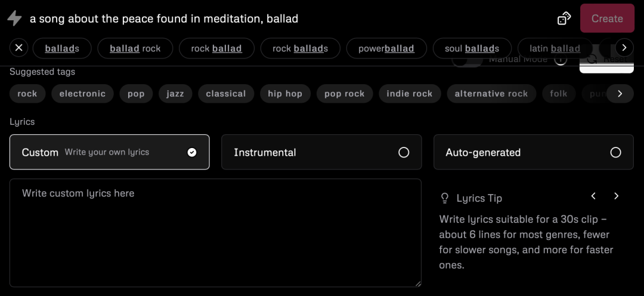
Task: Choose the Instrumental lyrics option
Action: coord(321,152)
